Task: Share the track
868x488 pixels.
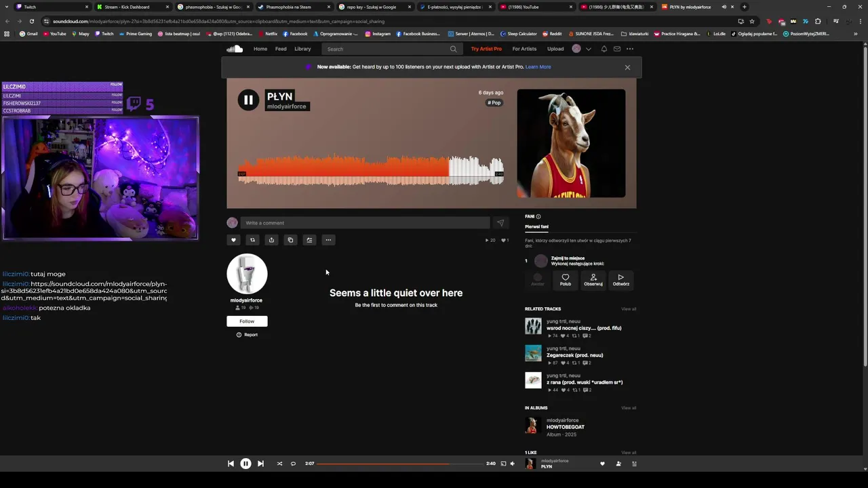Action: pos(271,240)
